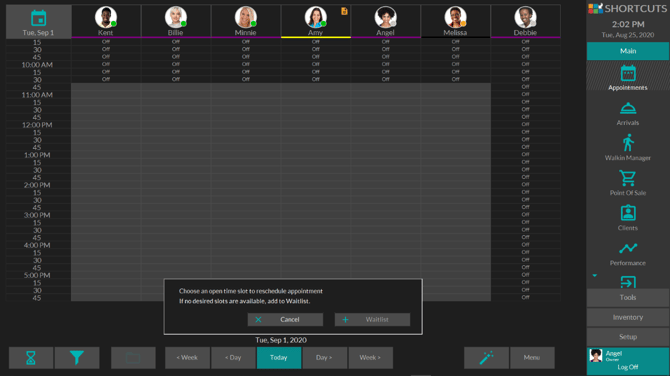Image resolution: width=670 pixels, height=376 pixels.
Task: Open the Clients icon
Action: pyautogui.click(x=628, y=213)
